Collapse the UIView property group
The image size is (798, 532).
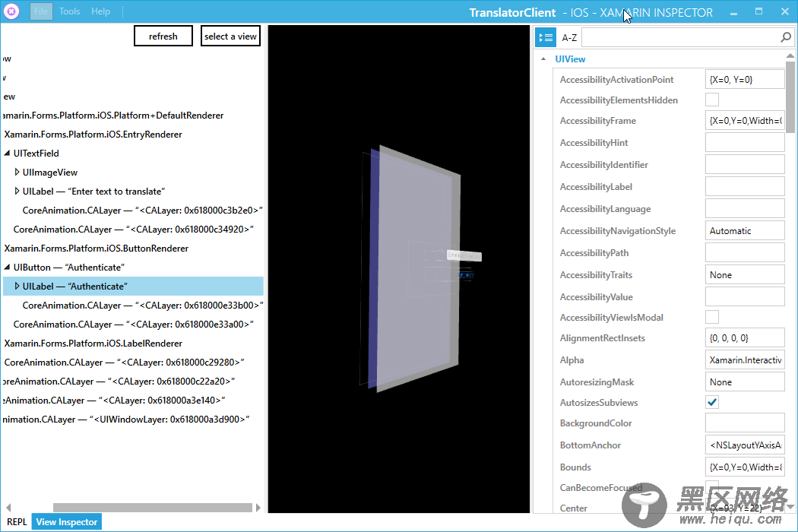(543, 59)
